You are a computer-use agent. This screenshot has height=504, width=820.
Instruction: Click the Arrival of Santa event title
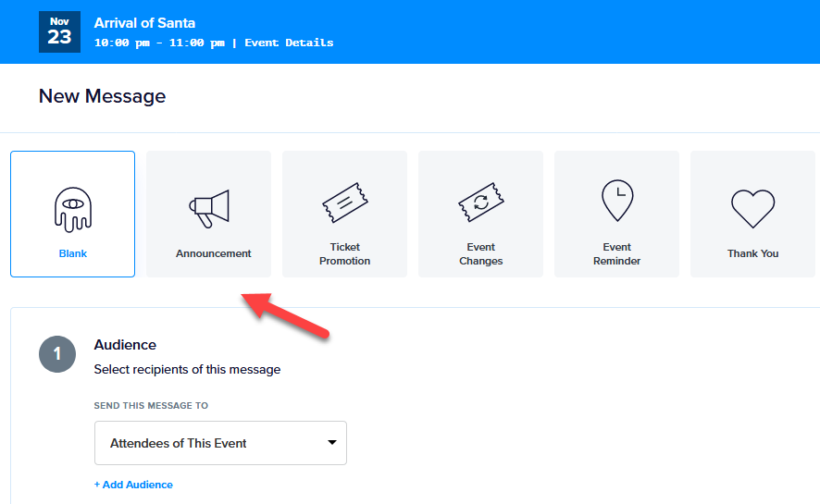144,23
